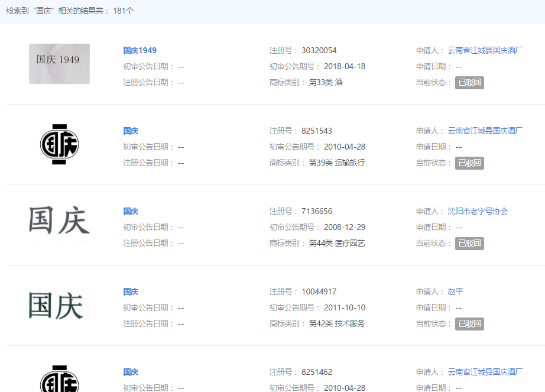Viewport: 545px width, 392px height.
Task: Click the date 2018-04-18
Action: (345, 66)
